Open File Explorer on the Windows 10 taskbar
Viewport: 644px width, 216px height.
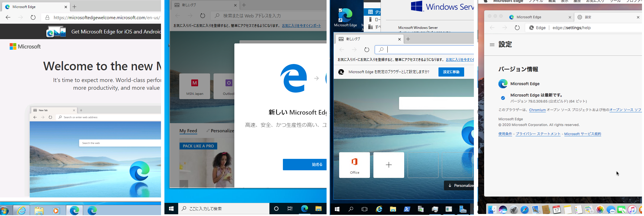coord(319,209)
